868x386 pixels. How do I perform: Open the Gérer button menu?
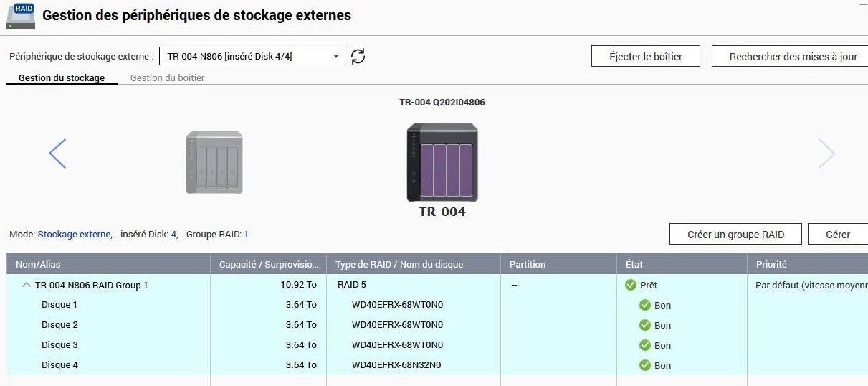(837, 235)
